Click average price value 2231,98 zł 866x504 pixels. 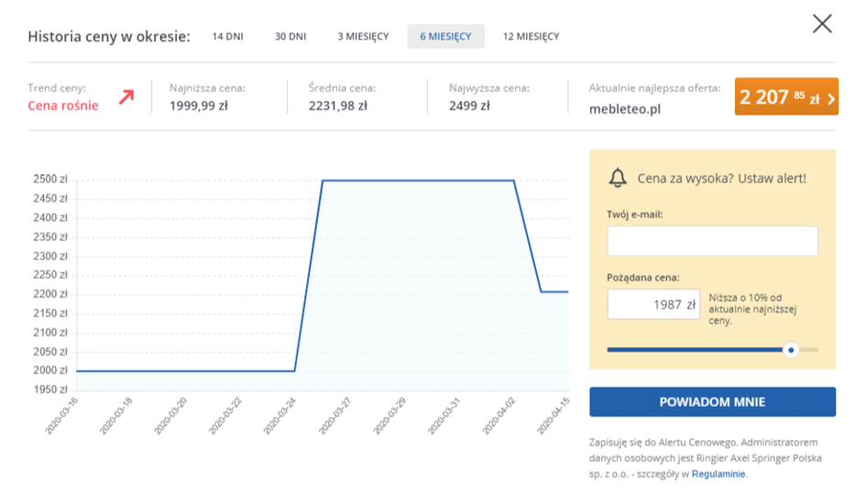(337, 106)
